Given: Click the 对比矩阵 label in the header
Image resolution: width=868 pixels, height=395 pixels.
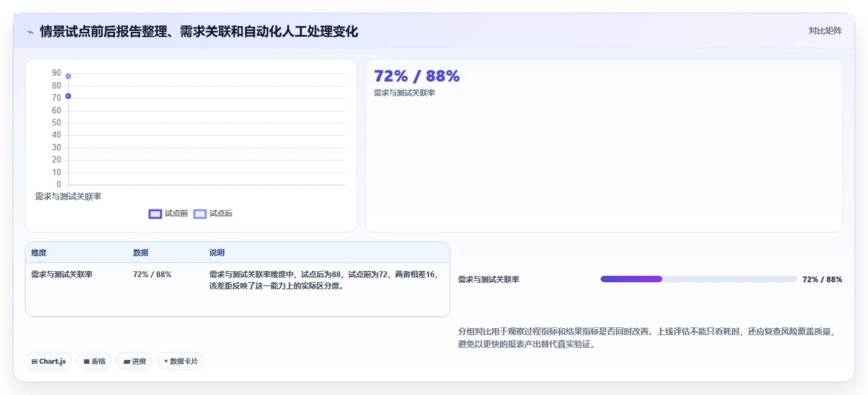Looking at the screenshot, I should point(825,31).
